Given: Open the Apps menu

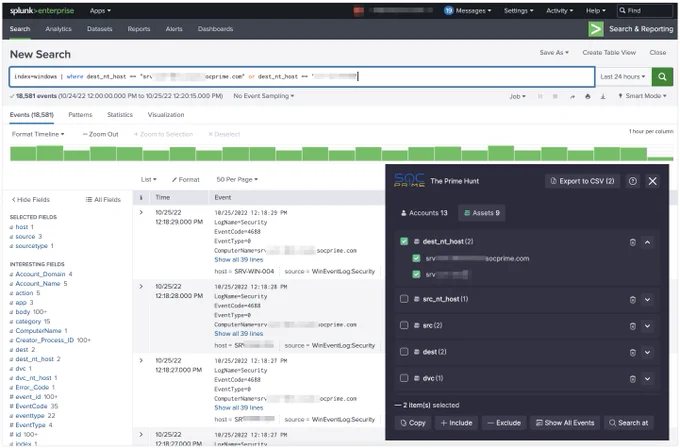Looking at the screenshot, I should click(100, 10).
